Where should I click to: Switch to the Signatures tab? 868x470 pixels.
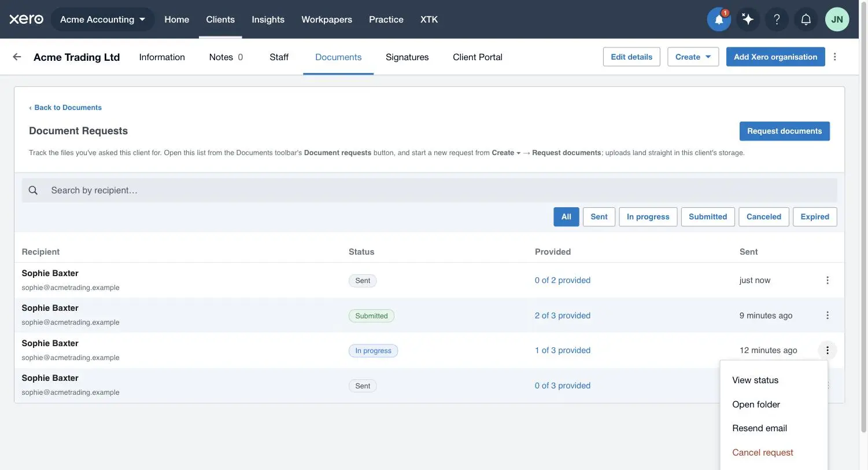(407, 57)
